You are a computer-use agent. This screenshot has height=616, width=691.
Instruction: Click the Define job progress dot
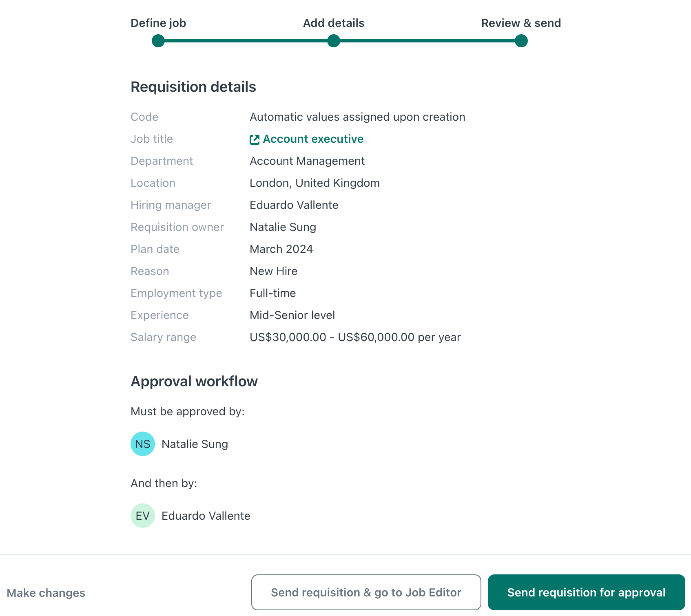coord(158,40)
